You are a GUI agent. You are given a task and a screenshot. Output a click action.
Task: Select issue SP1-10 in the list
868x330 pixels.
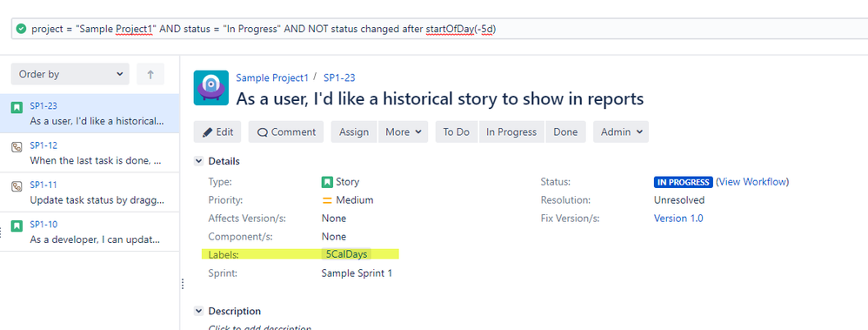(90, 232)
